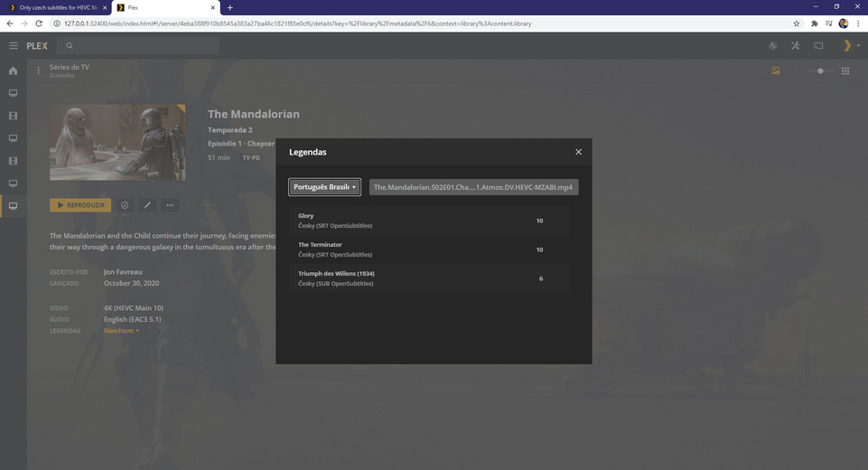Screen dimensions: 868x470
Task: Select the Glory subtitle result
Action: click(x=429, y=221)
